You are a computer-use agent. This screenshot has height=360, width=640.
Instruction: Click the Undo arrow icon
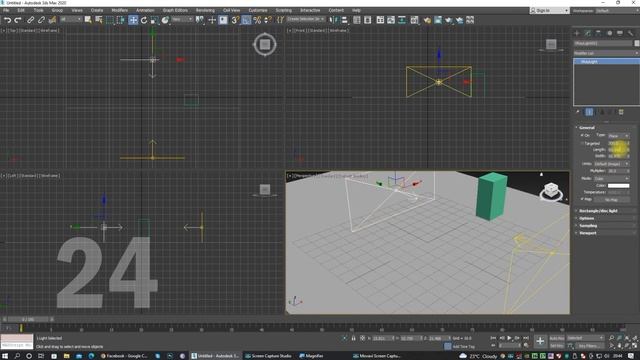pyautogui.click(x=7, y=20)
